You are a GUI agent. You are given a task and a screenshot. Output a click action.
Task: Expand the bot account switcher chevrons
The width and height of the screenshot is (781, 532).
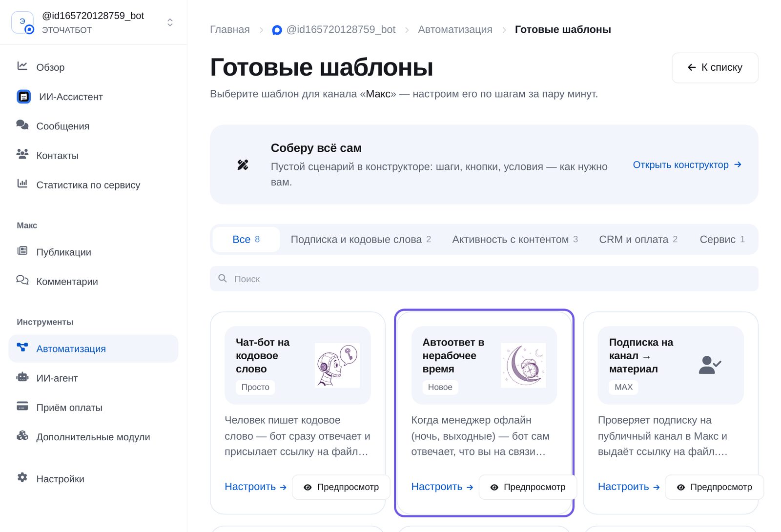170,22
